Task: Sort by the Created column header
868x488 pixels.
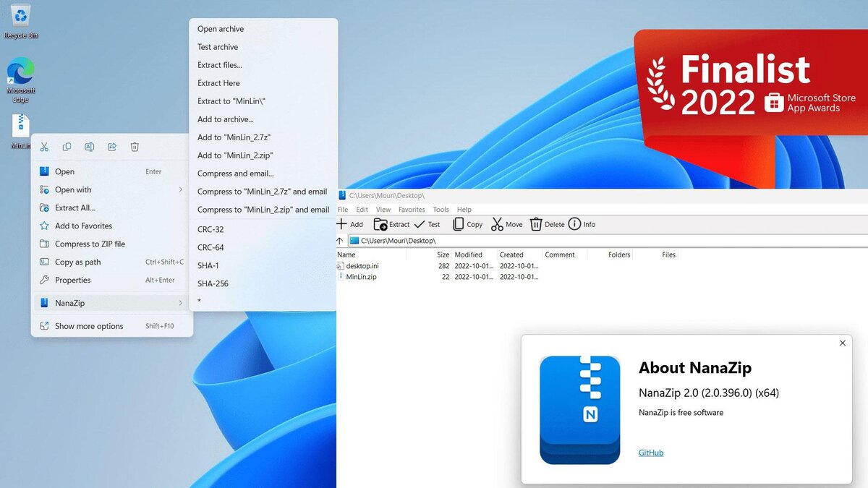Action: (519, 254)
